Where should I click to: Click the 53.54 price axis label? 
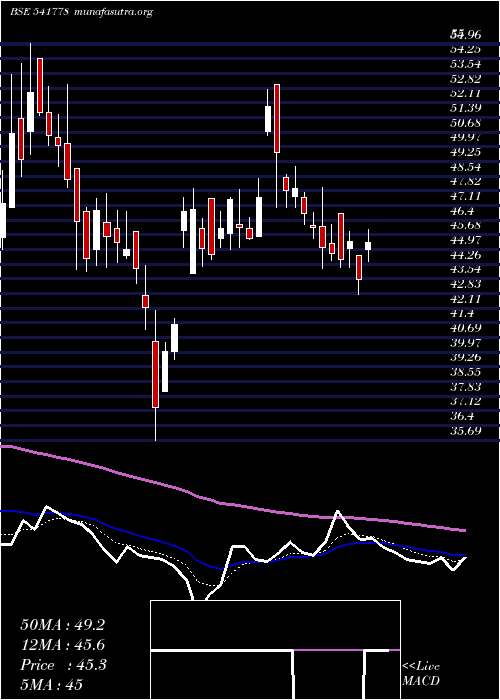point(466,64)
